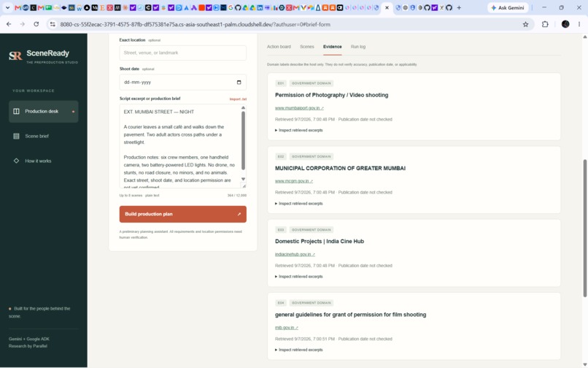Open the tab search dropdown
Screen dimensions: 588x368
tap(7, 7)
